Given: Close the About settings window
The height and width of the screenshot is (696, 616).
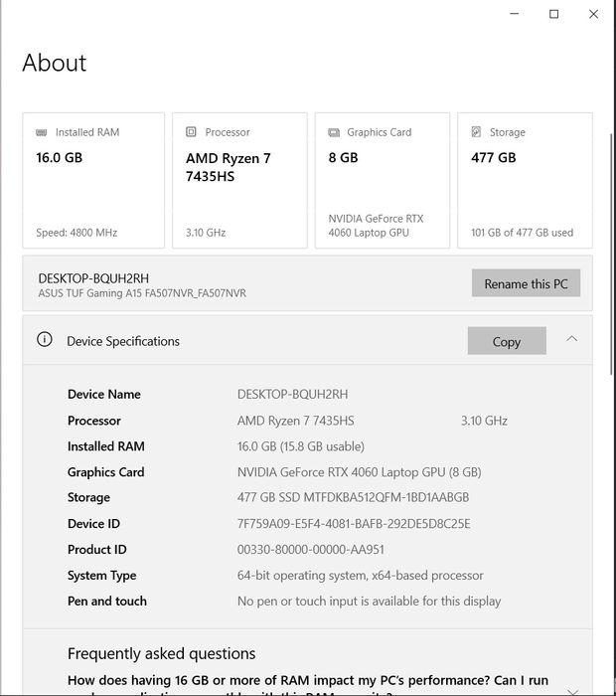Looking at the screenshot, I should [x=593, y=14].
